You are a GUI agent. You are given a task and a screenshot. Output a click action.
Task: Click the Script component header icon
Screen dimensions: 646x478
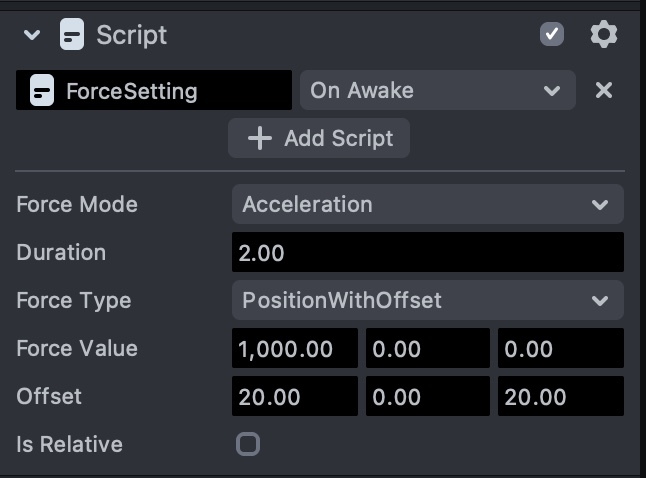71,35
